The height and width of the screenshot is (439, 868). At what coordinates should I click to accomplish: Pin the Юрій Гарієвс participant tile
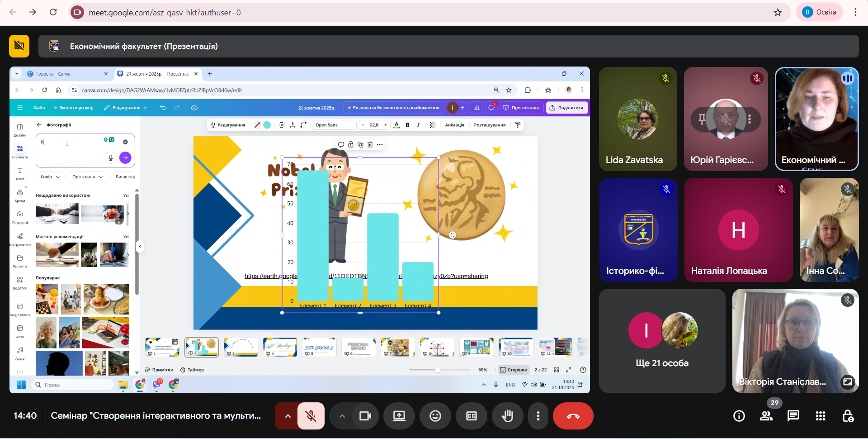pyautogui.click(x=702, y=119)
